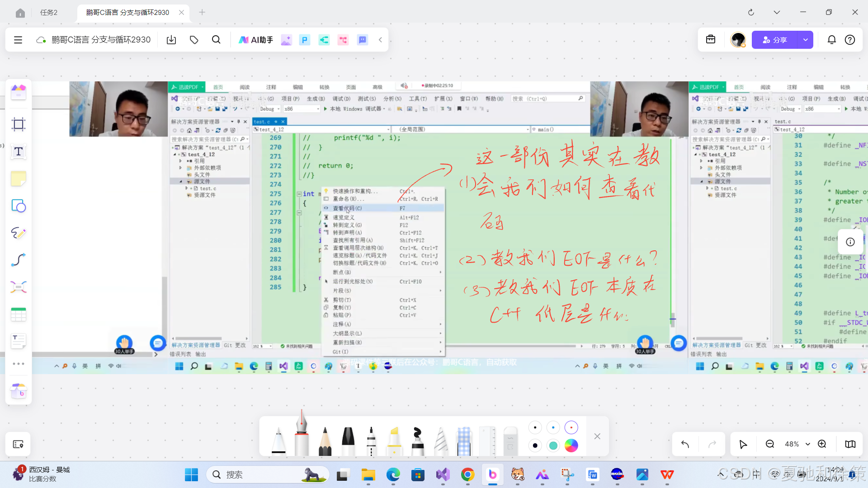Screen dimensions: 868x488
Task: Collapse the AI toolbar with chevron
Action: 381,40
